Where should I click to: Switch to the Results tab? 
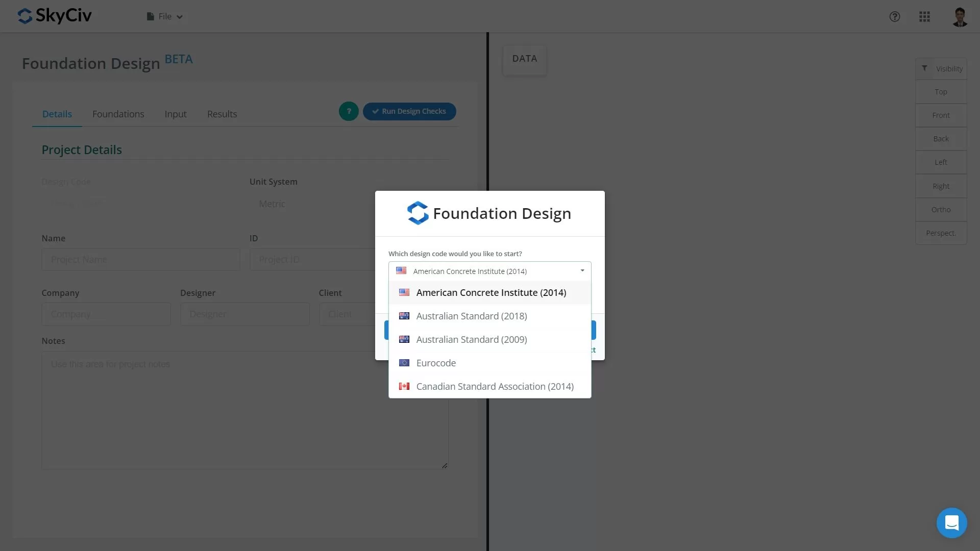click(x=222, y=114)
